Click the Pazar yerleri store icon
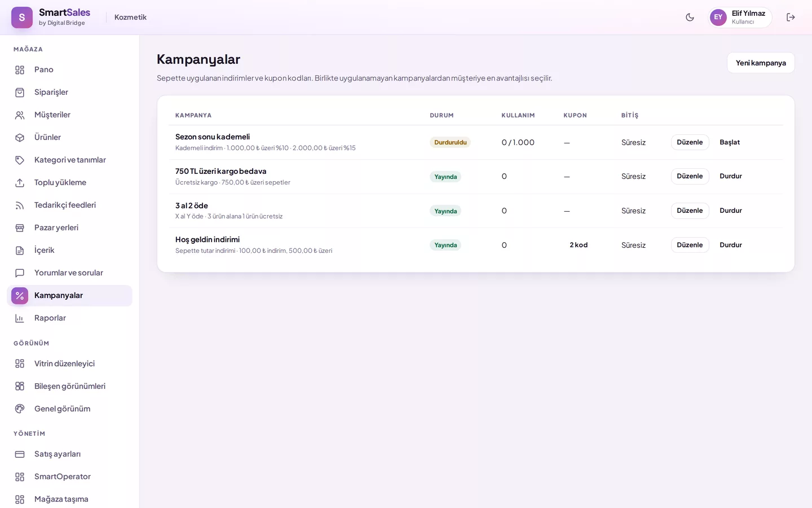Image resolution: width=812 pixels, height=508 pixels. tap(20, 228)
